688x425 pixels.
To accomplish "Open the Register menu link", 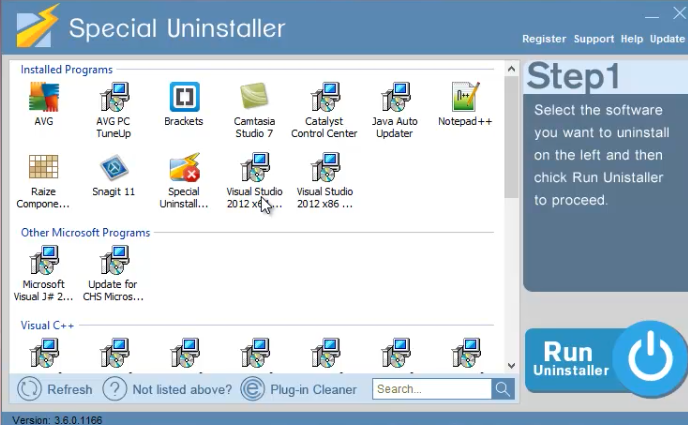I will tap(544, 39).
